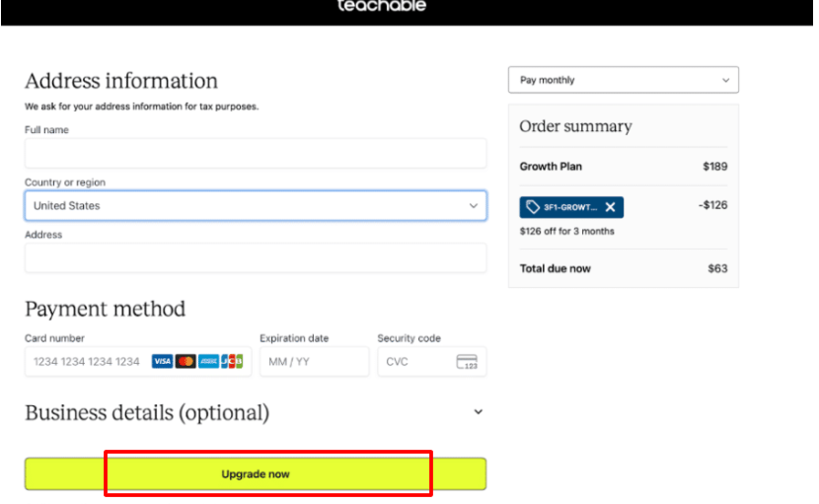Focus the Card number field
Screen dimensions: 819x504
(x=138, y=361)
